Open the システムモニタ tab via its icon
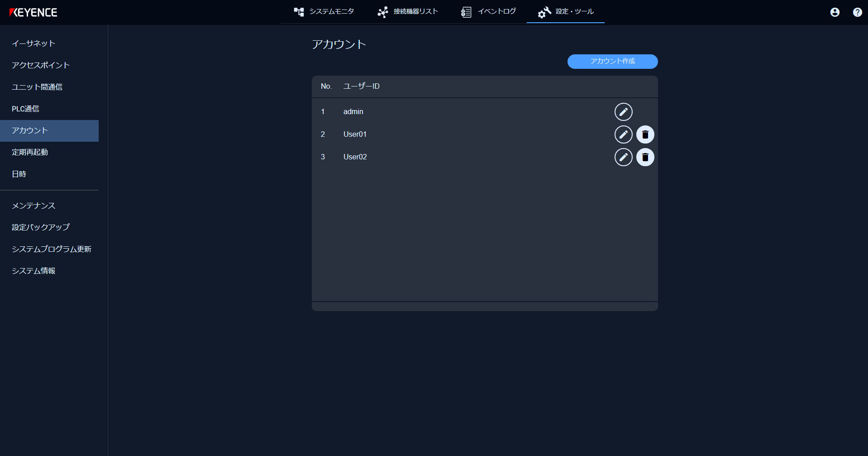The image size is (868, 456). pos(299,12)
